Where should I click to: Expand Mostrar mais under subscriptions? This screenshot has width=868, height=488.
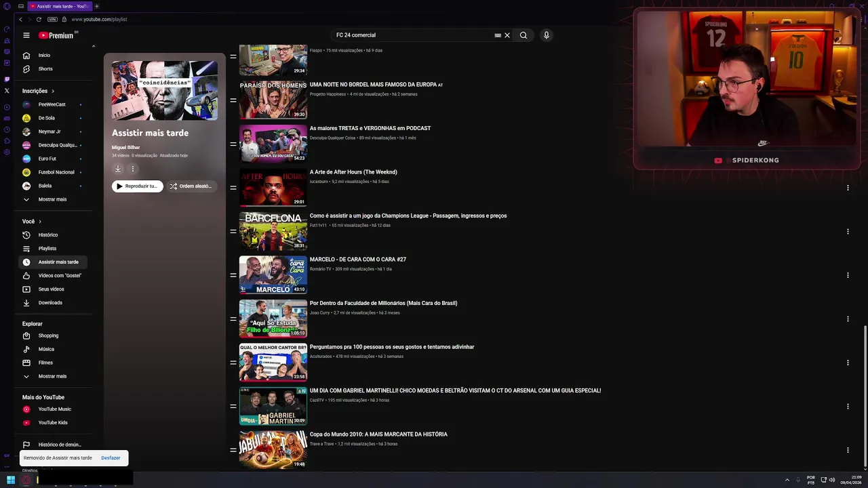click(x=52, y=199)
